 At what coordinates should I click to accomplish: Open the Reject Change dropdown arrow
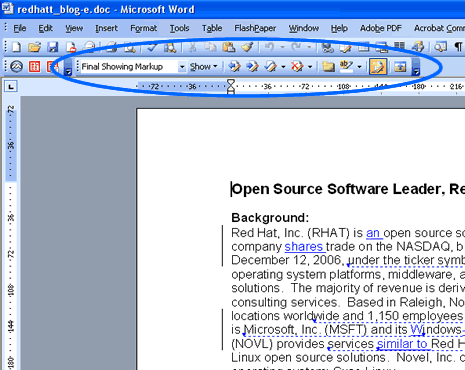click(x=310, y=67)
